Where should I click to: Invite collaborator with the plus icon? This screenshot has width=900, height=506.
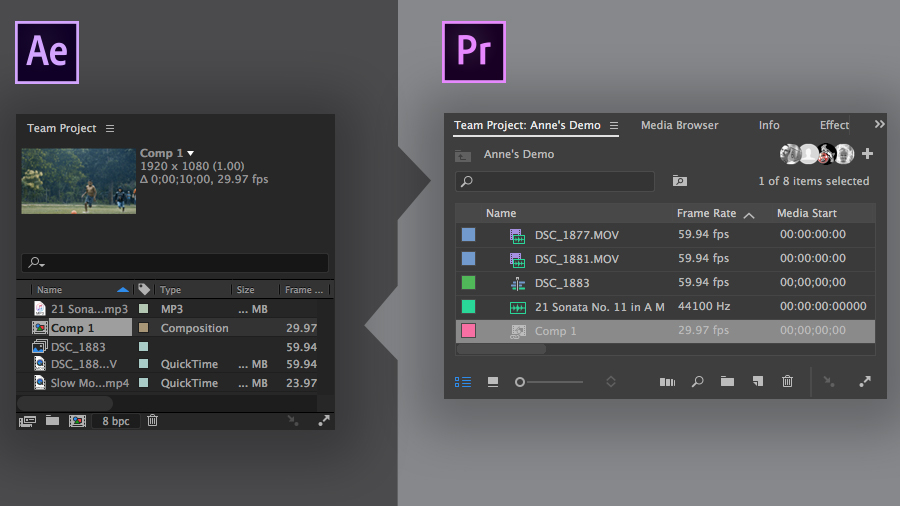tap(867, 154)
